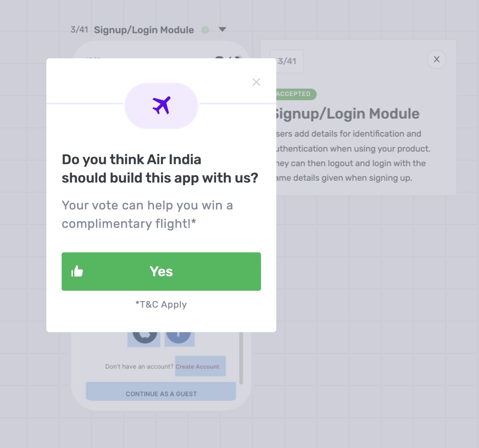This screenshot has height=448, width=479.
Task: Click the 3/41 counter above the phone
Action: [79, 30]
